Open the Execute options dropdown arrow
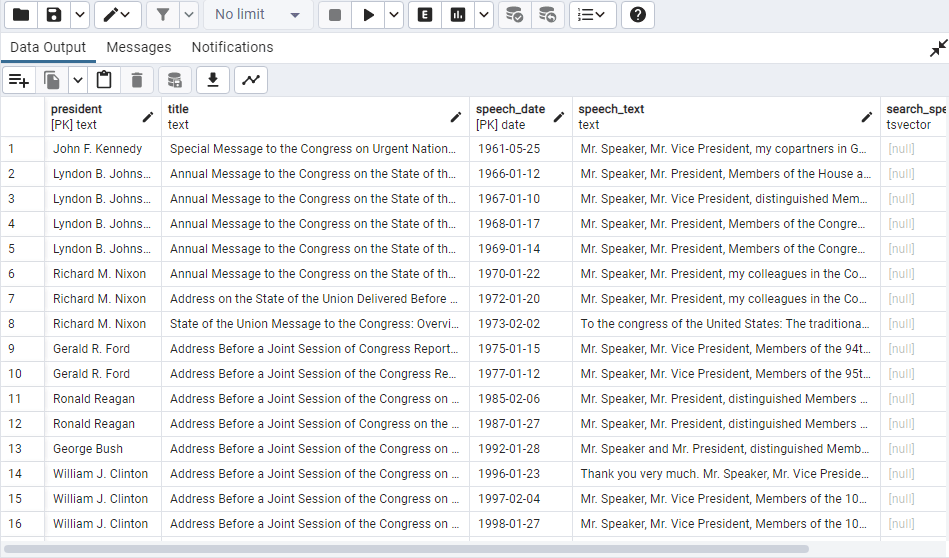The width and height of the screenshot is (949, 558). click(x=394, y=15)
